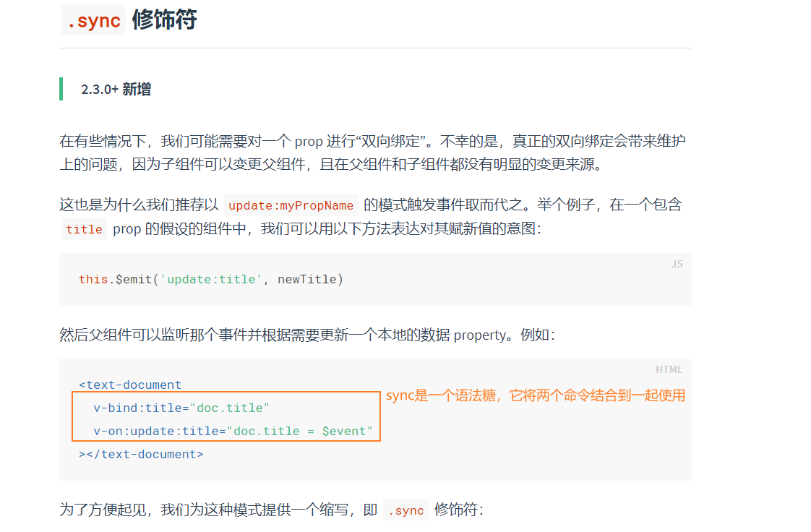
Task: Click the ".sync 修饰符" heading
Action: tap(129, 20)
